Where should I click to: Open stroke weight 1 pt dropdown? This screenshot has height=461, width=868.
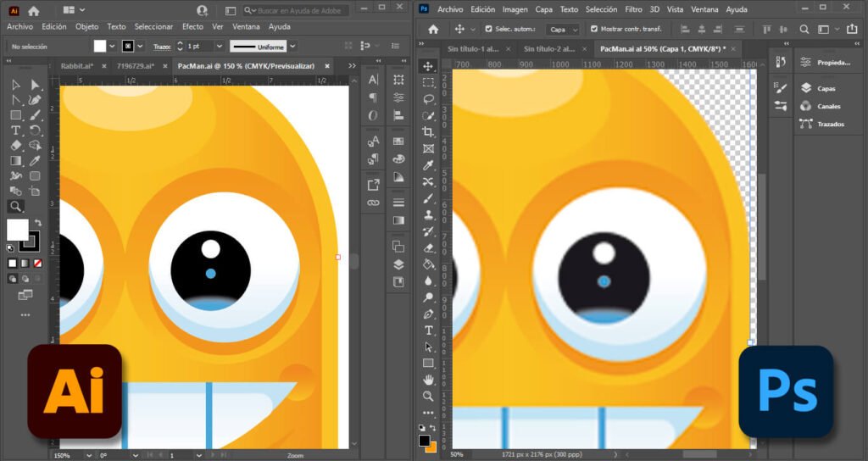coord(220,47)
